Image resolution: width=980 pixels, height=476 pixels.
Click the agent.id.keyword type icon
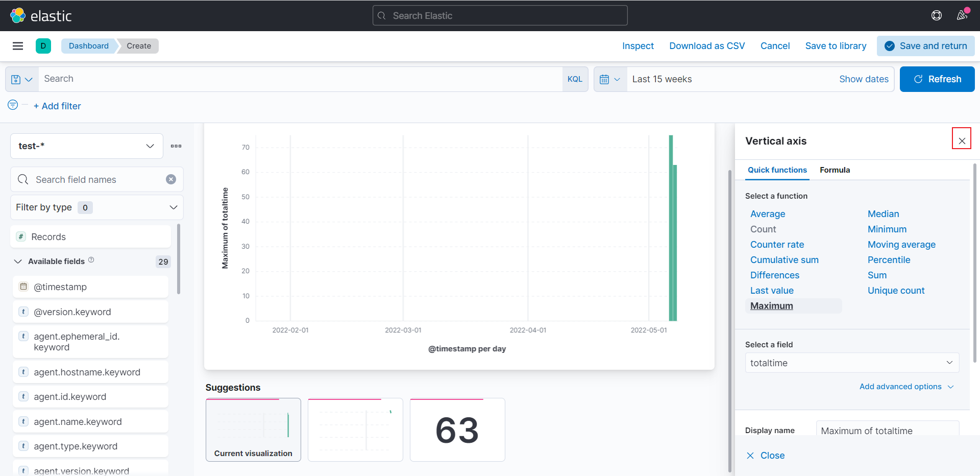(x=23, y=396)
